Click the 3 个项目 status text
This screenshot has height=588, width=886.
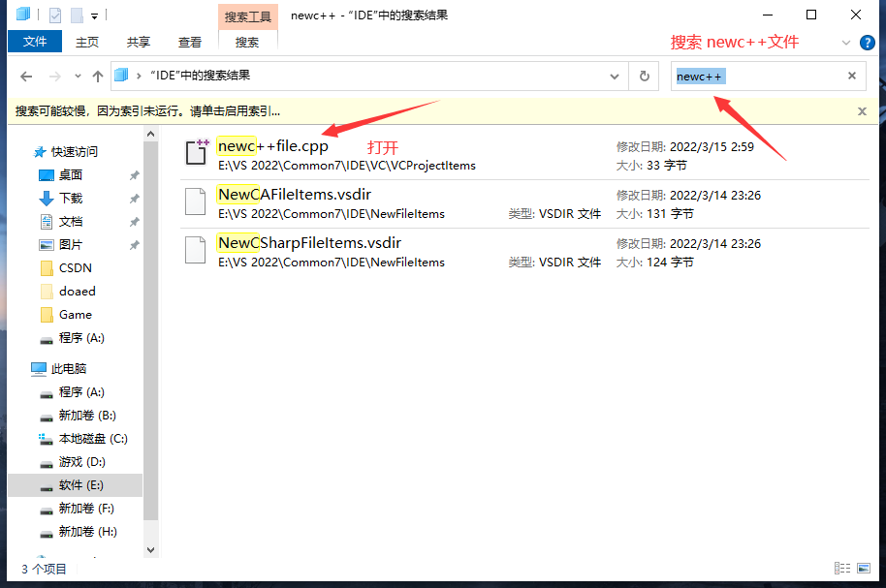click(44, 569)
